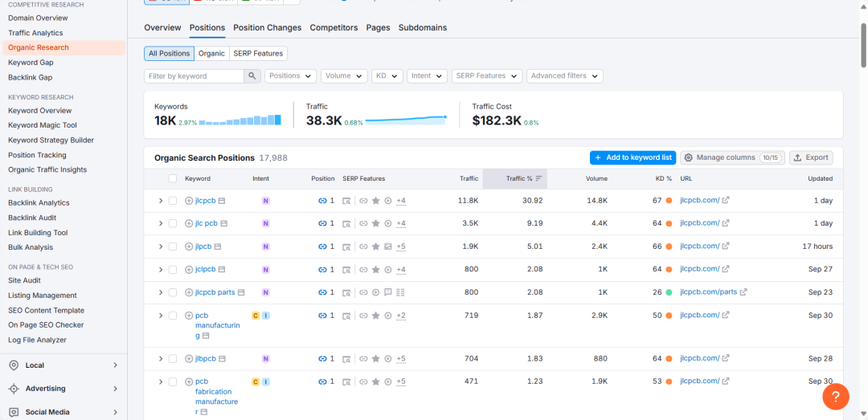Open external link icon in jlcpcb row URL
This screenshot has height=420, width=868.
[726, 200]
